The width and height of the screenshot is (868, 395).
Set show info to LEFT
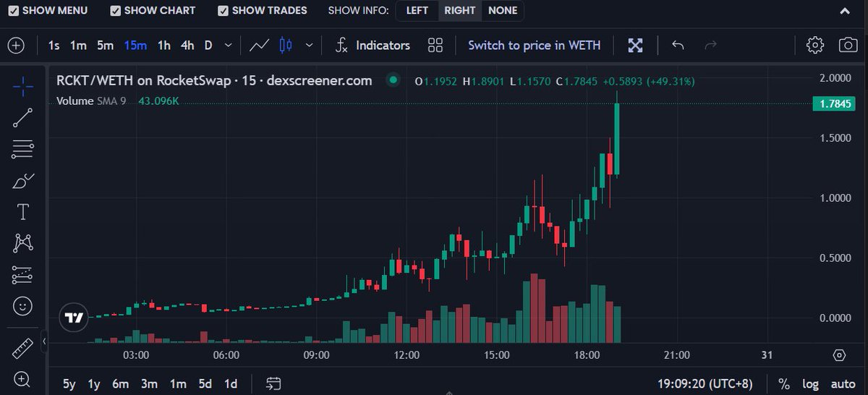[x=417, y=10]
